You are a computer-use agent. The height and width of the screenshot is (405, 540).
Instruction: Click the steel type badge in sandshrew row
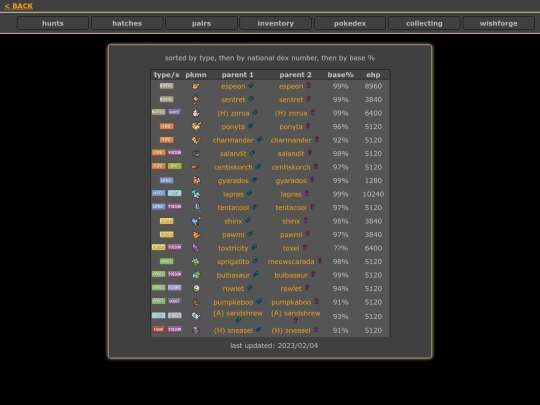point(175,315)
